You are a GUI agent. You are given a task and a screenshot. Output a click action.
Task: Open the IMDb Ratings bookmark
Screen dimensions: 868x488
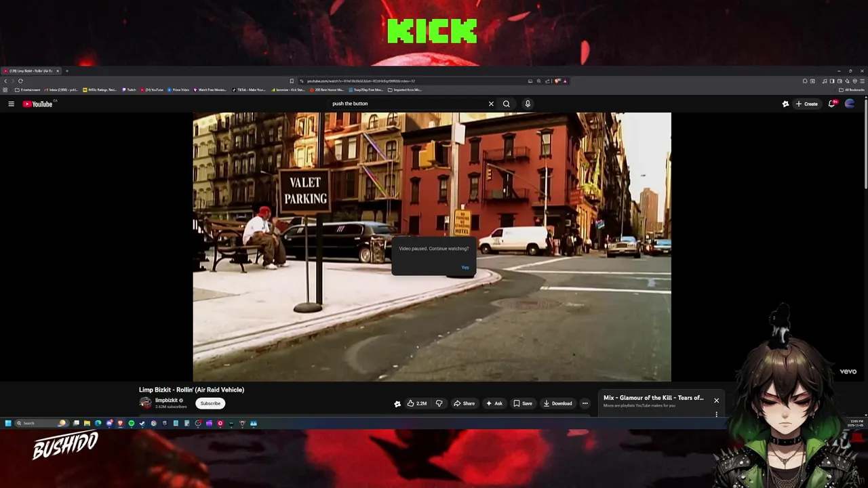click(x=100, y=89)
